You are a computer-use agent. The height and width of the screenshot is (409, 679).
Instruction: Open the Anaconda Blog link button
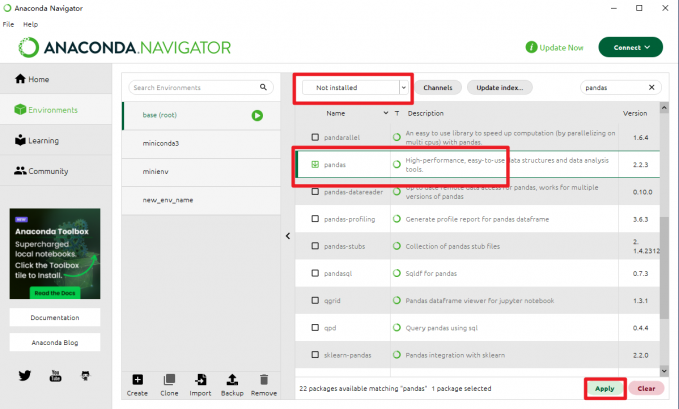point(55,342)
